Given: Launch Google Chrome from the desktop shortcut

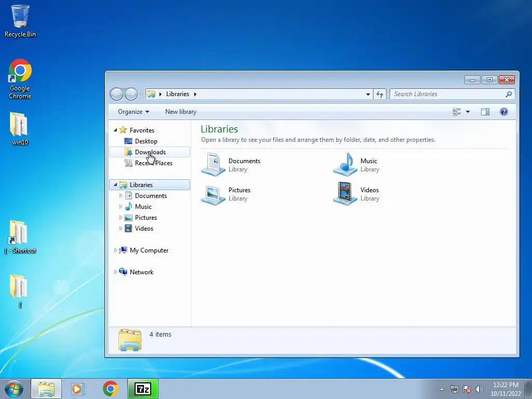Looking at the screenshot, I should point(20,79).
